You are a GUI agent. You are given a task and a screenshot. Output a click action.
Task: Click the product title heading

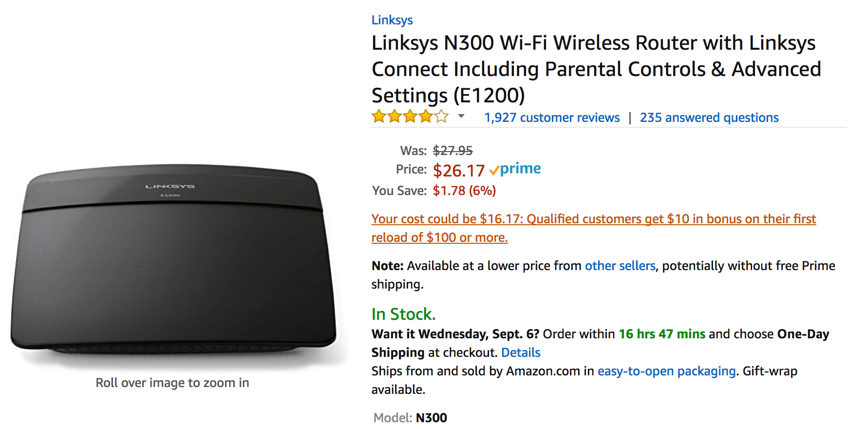(594, 69)
